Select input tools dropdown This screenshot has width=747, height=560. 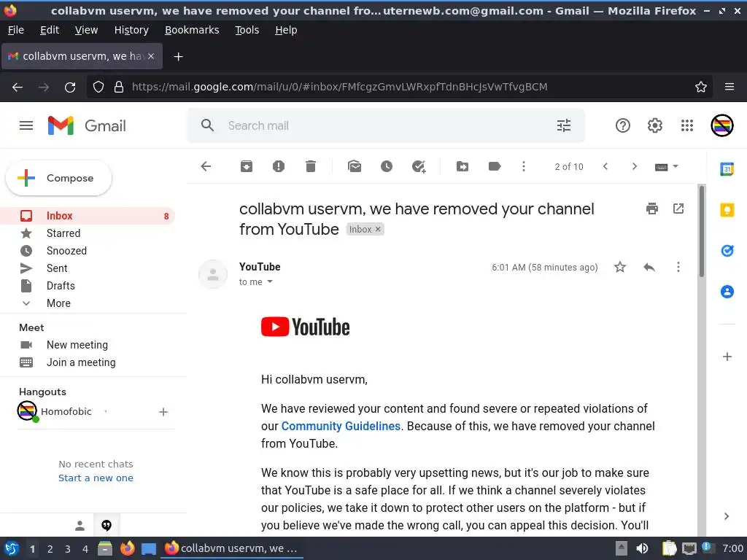pos(667,166)
